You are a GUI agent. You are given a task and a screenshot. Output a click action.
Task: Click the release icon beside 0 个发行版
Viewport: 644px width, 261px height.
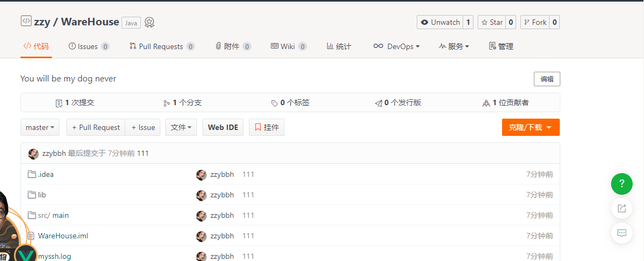(378, 104)
